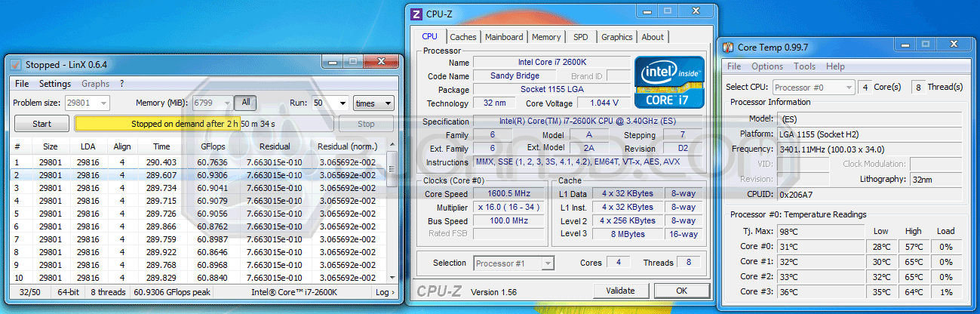Image resolution: width=980 pixels, height=314 pixels.
Task: Switch to the Memory tab in CPU-Z
Action: click(x=546, y=37)
